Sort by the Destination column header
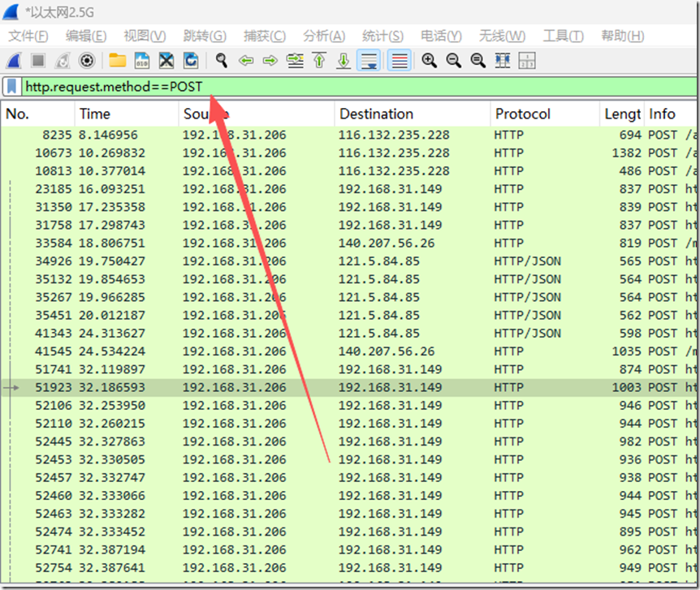Viewport: 700px width, 590px height. [413, 114]
